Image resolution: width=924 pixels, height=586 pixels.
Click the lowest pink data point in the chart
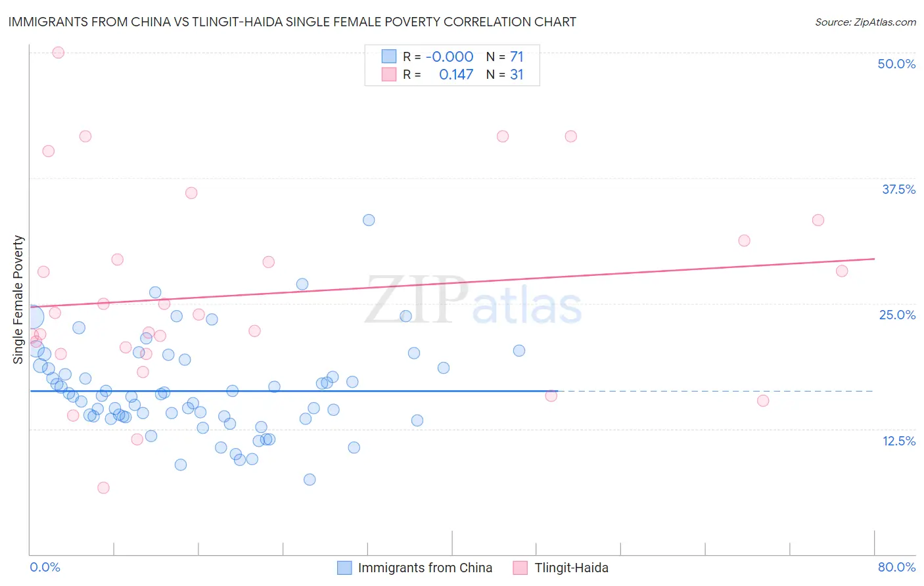[x=103, y=487]
